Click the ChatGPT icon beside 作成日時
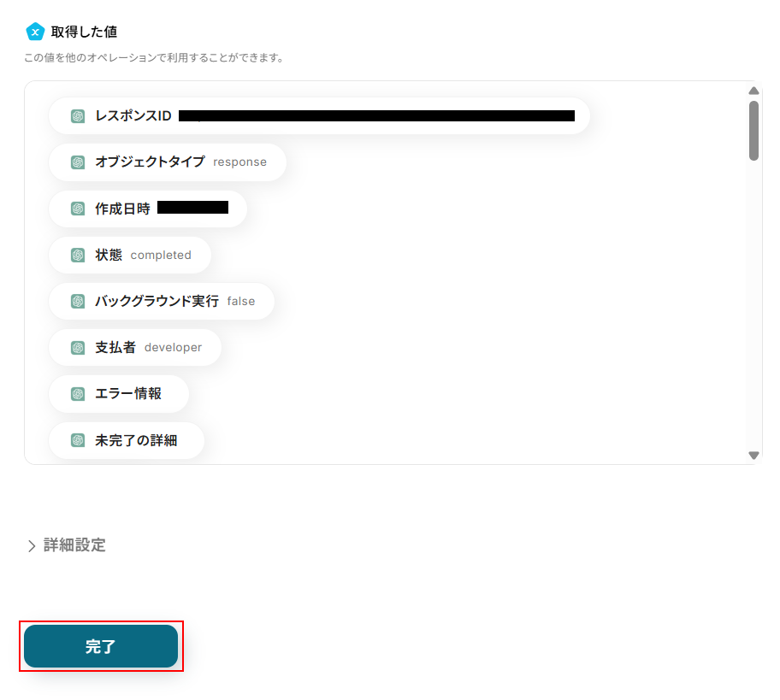 [78, 209]
